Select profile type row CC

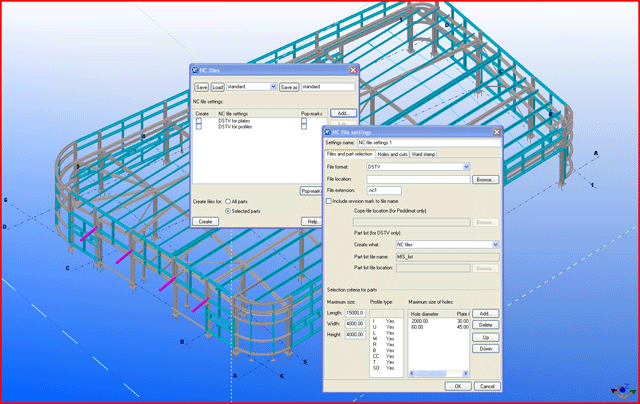tap(386, 356)
